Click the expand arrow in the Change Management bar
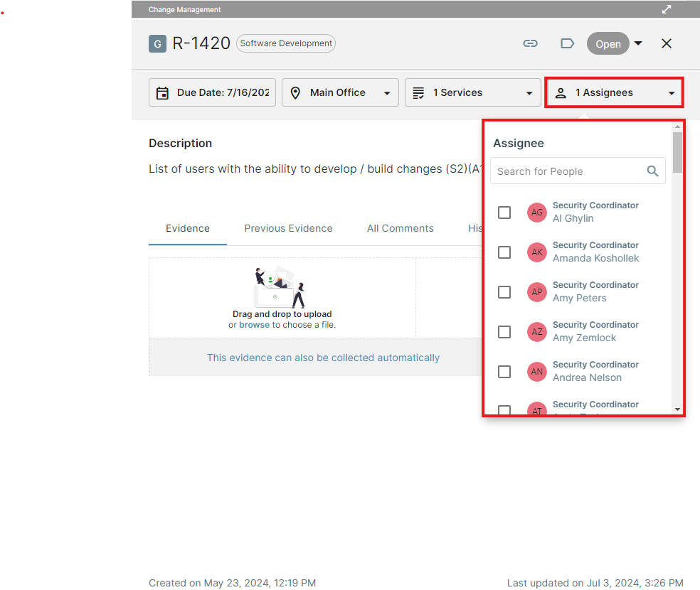The height and width of the screenshot is (590, 700). [667, 9]
